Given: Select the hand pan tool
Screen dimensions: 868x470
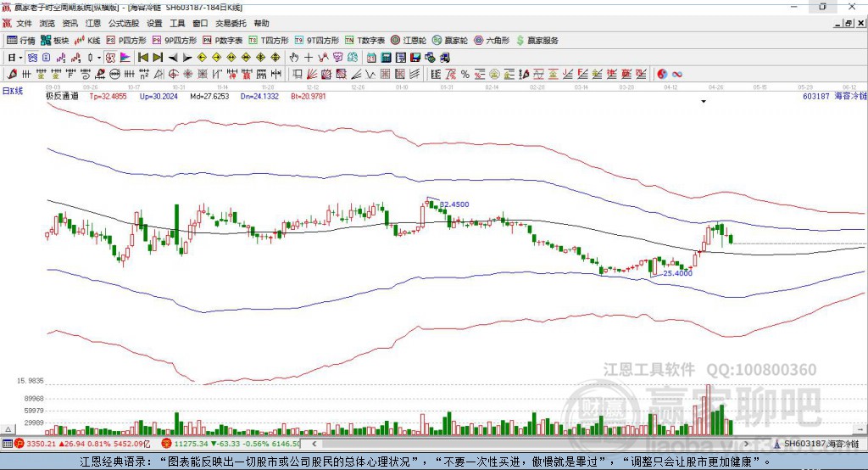Looking at the screenshot, I should [294, 58].
